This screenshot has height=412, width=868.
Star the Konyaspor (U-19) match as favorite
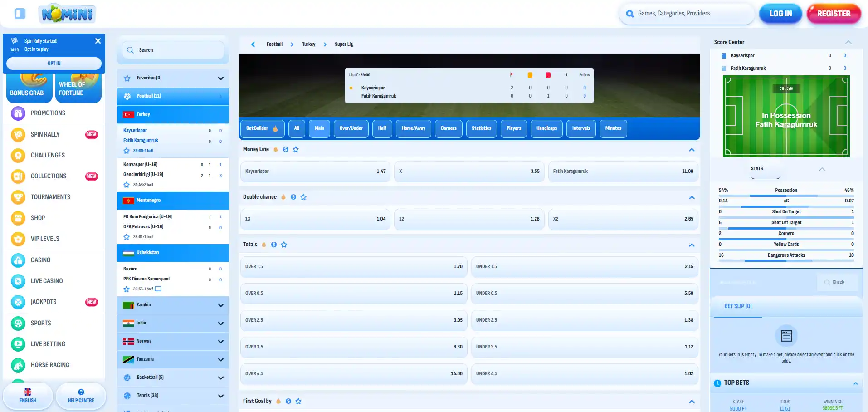[127, 185]
